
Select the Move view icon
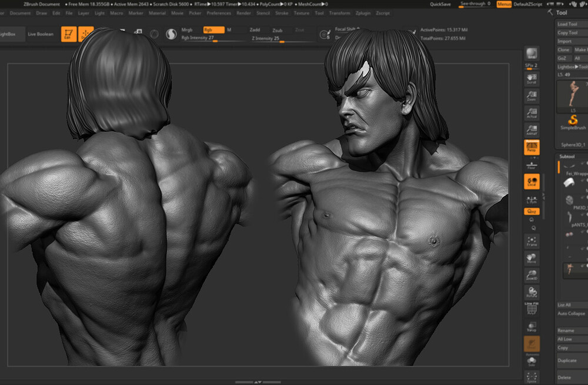click(532, 258)
